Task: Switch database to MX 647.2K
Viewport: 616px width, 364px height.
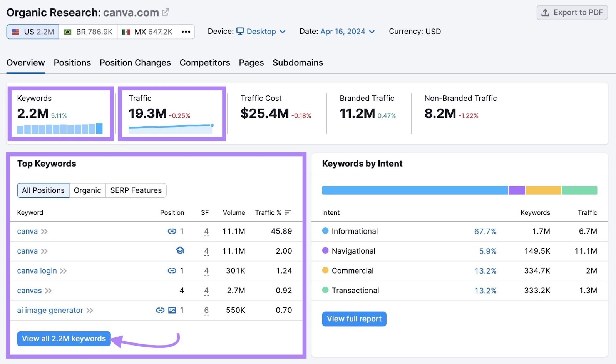Action: click(x=147, y=32)
